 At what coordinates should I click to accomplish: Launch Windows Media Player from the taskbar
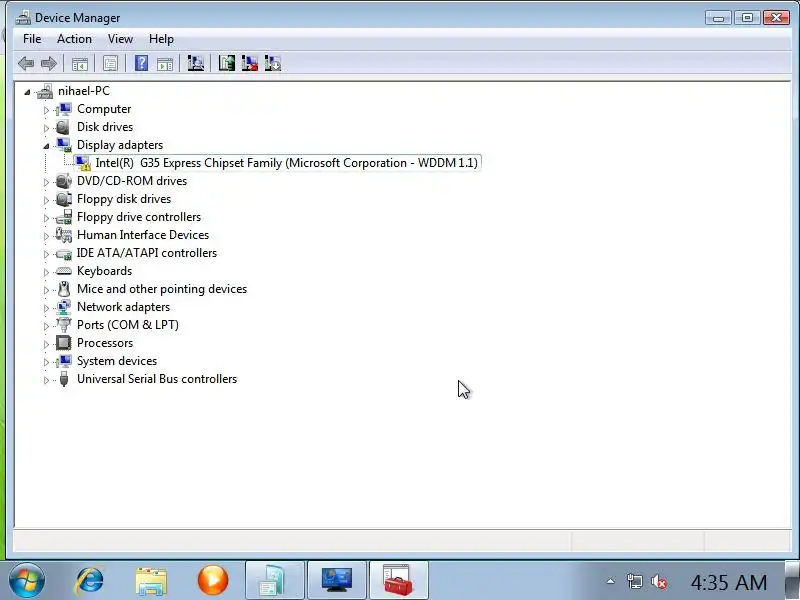(213, 581)
